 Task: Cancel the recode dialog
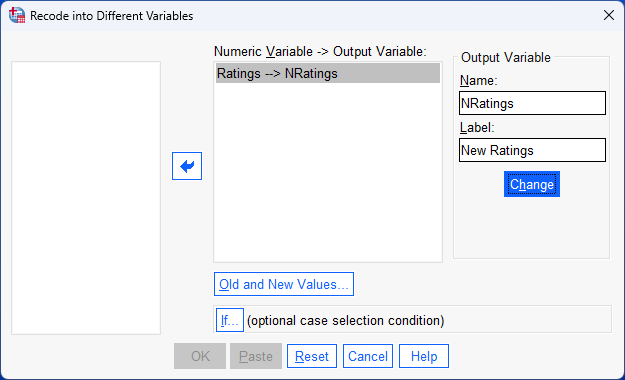pos(368,356)
